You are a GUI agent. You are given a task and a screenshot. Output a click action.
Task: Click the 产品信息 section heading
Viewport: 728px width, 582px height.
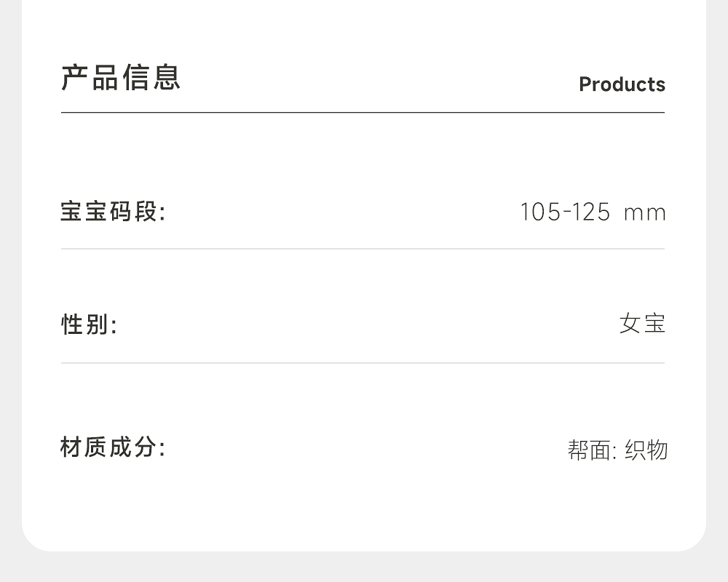[121, 78]
